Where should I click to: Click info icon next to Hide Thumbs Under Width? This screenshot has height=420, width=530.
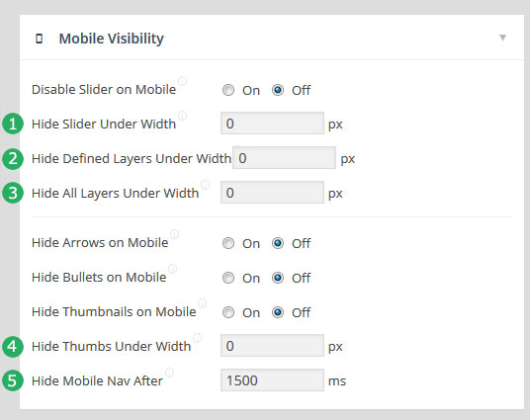pos(198,338)
